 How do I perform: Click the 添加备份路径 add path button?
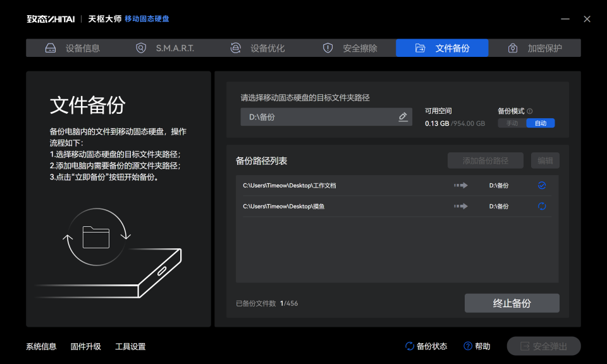coord(486,160)
